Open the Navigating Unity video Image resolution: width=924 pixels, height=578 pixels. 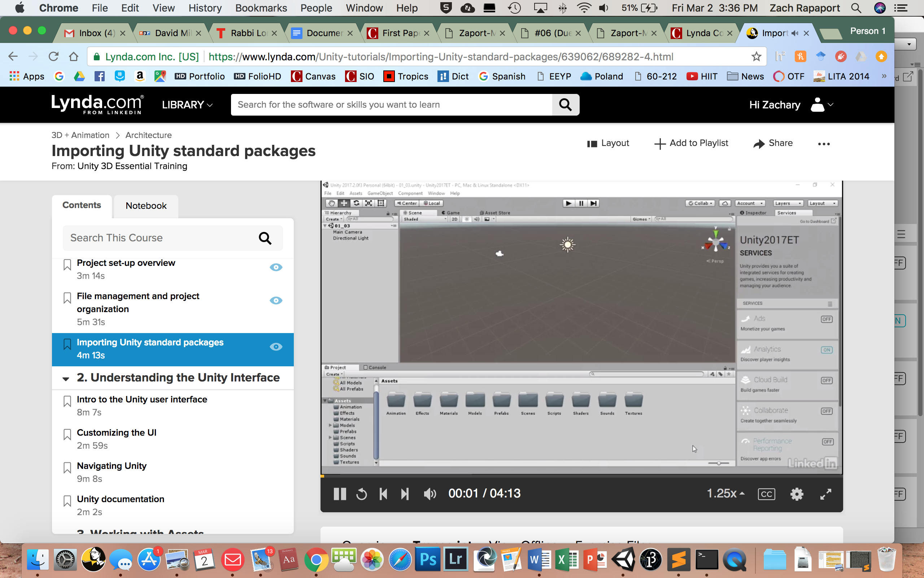point(112,466)
